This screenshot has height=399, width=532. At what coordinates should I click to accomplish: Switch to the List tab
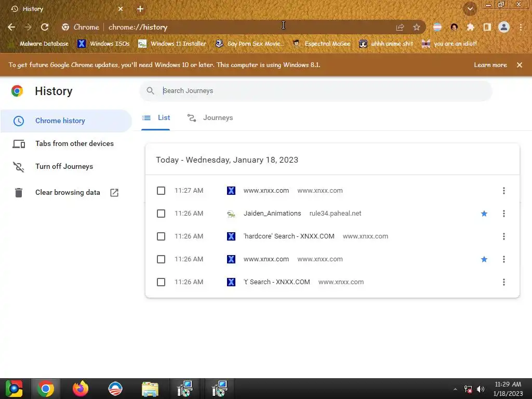coord(156,118)
